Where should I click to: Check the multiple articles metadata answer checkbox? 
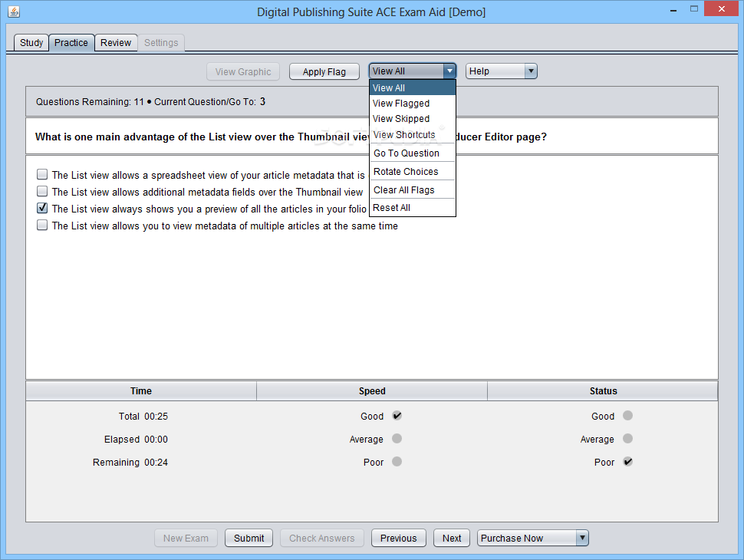click(x=42, y=225)
